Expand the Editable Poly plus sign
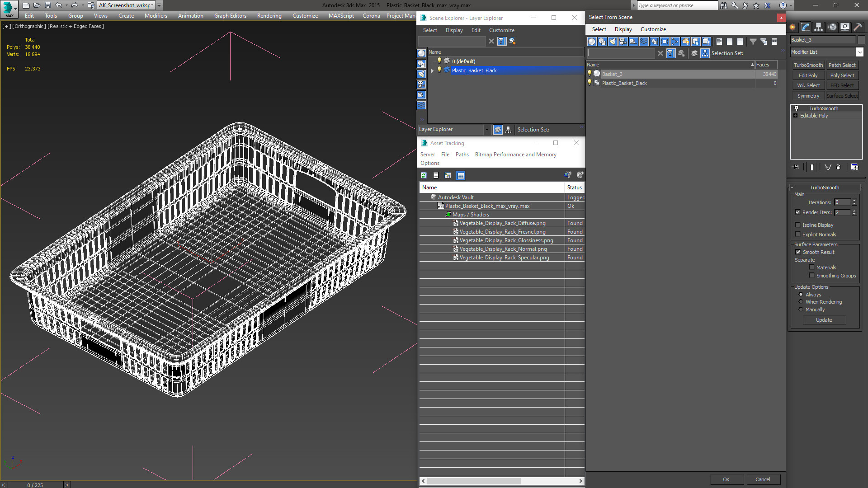The image size is (868, 488). [x=796, y=116]
